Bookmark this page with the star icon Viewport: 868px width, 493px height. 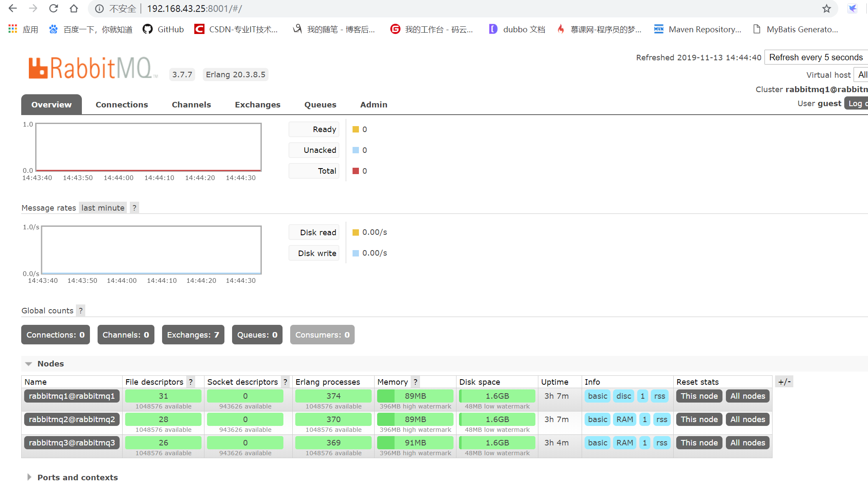826,8
